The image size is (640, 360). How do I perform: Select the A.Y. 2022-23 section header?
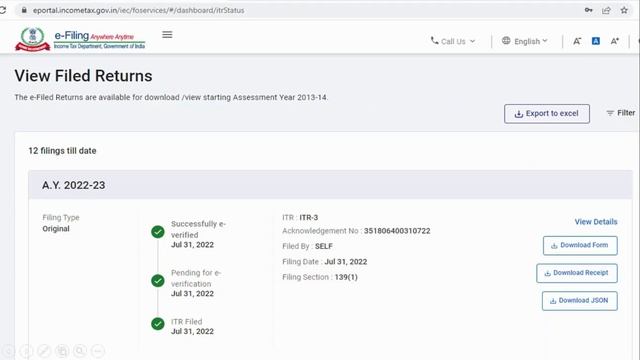(330, 185)
